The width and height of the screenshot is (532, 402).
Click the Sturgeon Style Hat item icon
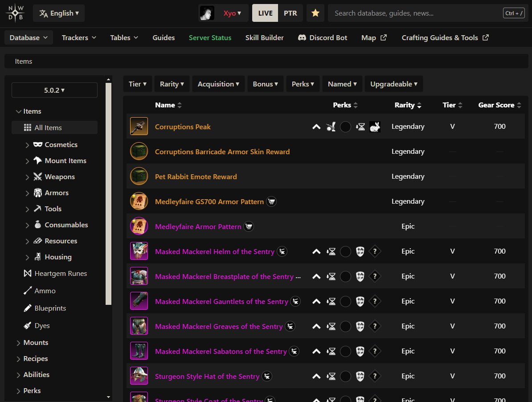pos(139,376)
